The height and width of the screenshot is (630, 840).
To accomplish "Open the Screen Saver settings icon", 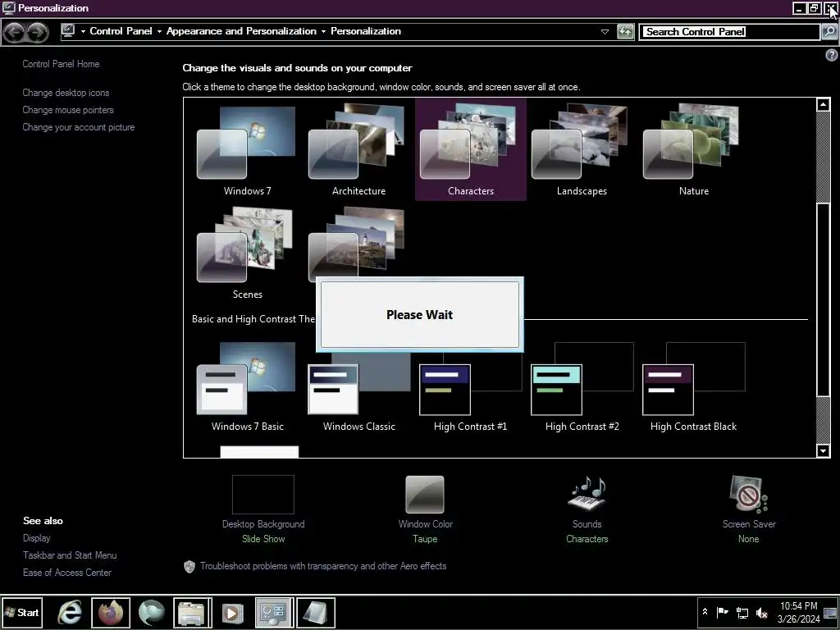I will (x=748, y=494).
